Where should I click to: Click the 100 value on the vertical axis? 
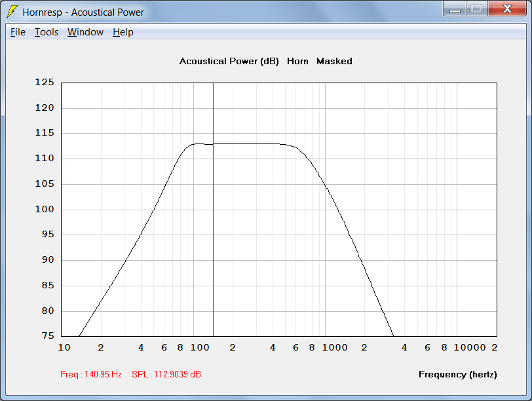[45, 209]
